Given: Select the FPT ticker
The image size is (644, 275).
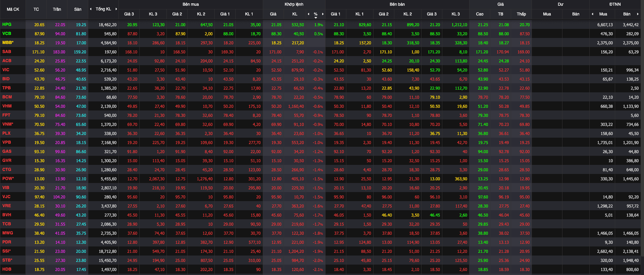Looking at the screenshot, I should 6,115.
